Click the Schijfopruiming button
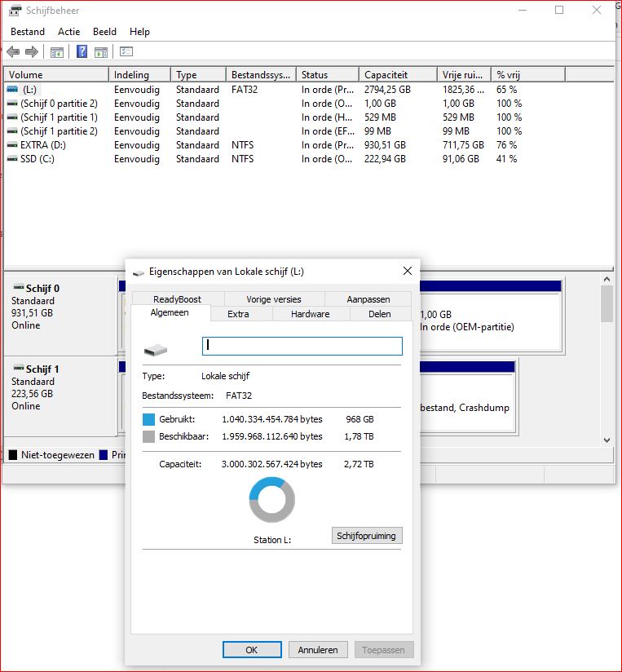The image size is (622, 672). [368, 536]
